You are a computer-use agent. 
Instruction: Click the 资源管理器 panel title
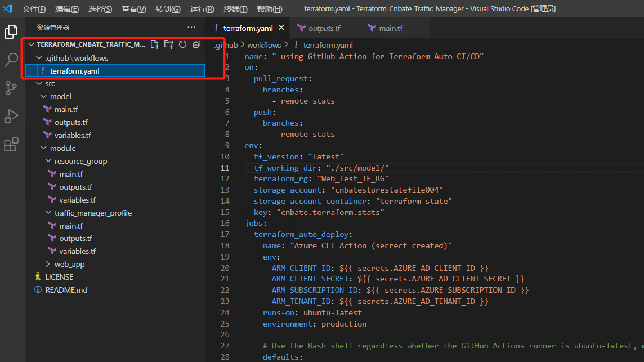[x=53, y=28]
